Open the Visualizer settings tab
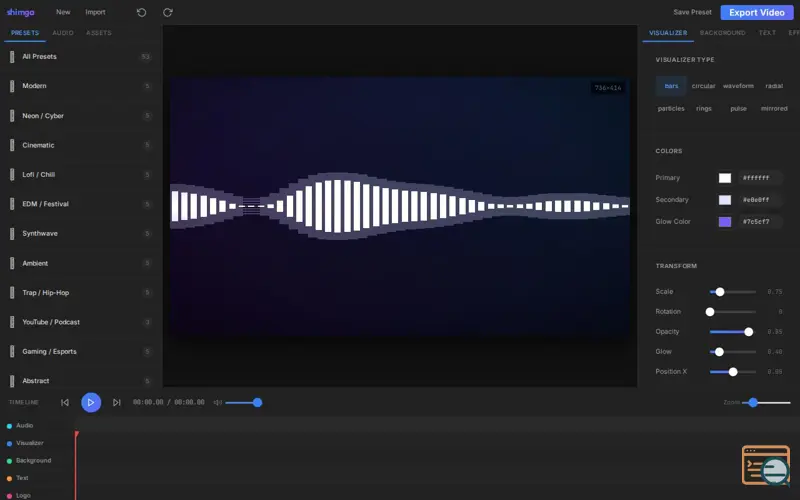Image resolution: width=800 pixels, height=500 pixels. pos(668,33)
